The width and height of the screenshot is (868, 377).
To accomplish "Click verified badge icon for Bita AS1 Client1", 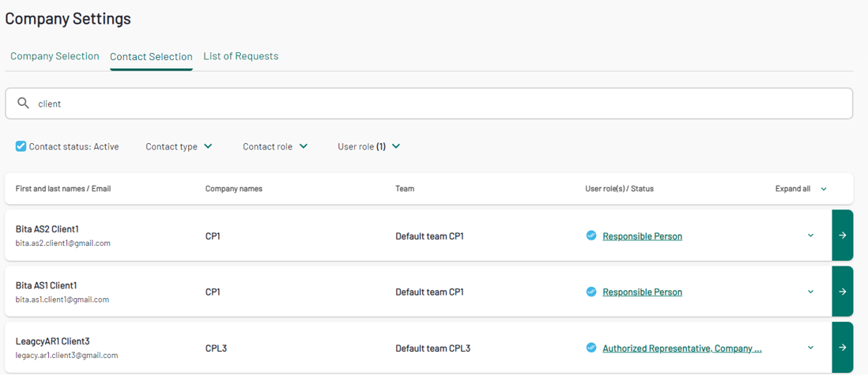I will [x=591, y=292].
